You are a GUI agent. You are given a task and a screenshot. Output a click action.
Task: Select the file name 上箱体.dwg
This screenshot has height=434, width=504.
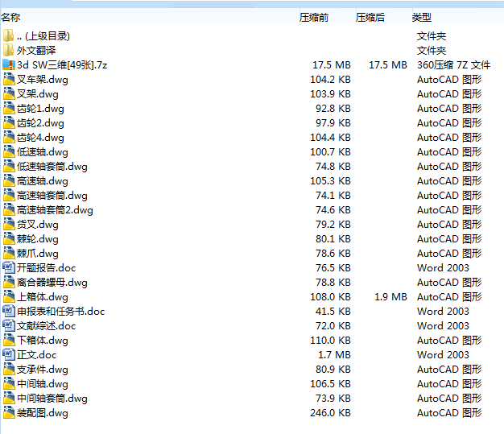[x=43, y=297]
